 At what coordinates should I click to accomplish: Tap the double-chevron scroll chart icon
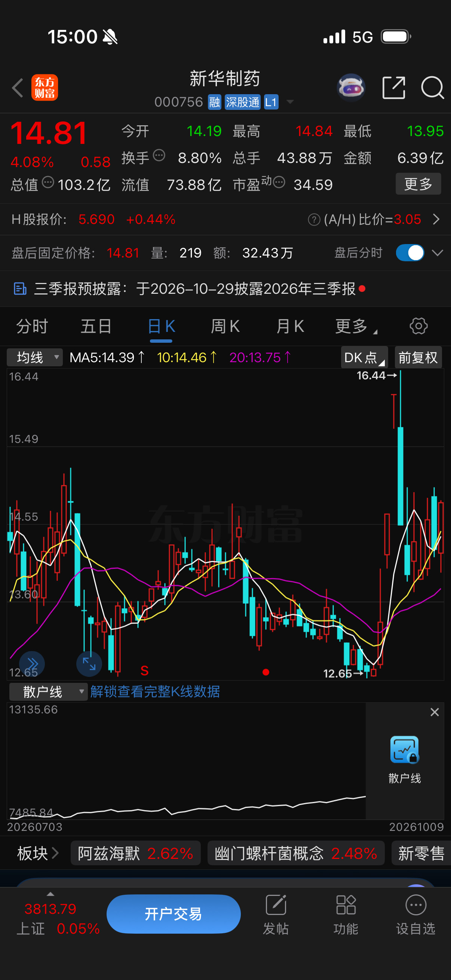(x=32, y=664)
